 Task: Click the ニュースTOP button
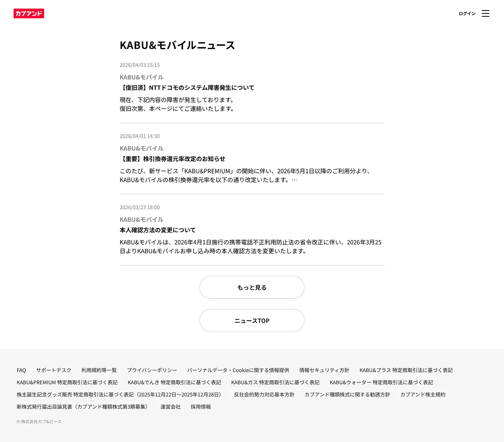252,321
